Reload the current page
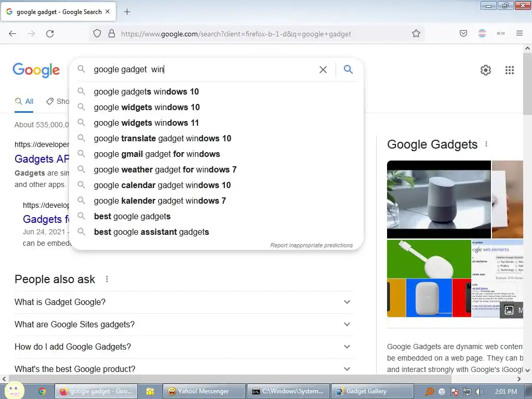Viewport: 532px width, 399px height. click(50, 34)
